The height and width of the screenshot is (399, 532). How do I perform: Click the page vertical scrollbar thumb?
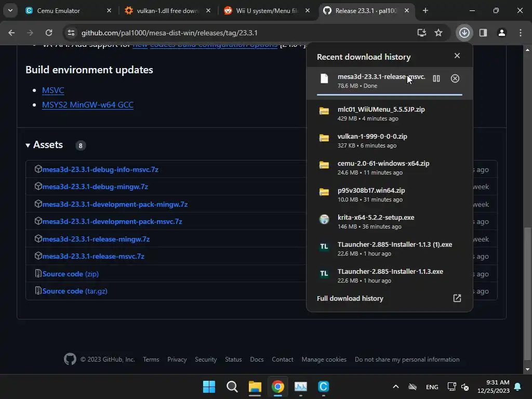click(527, 294)
